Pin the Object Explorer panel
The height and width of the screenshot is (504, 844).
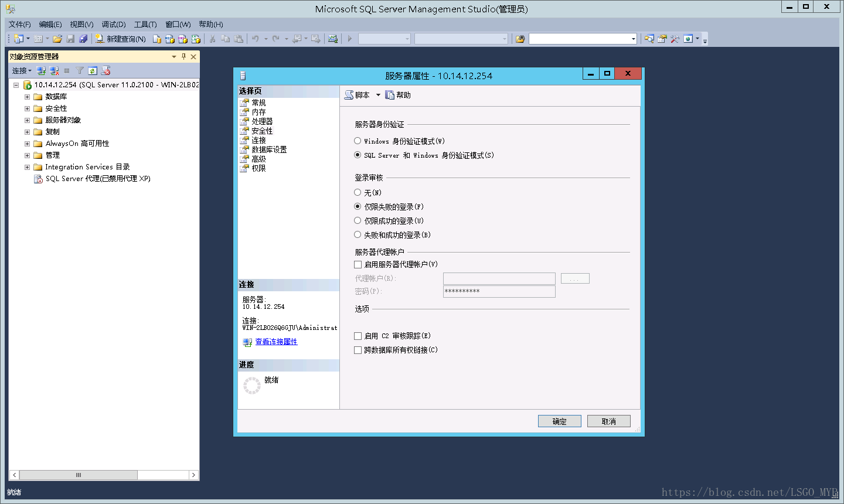183,56
